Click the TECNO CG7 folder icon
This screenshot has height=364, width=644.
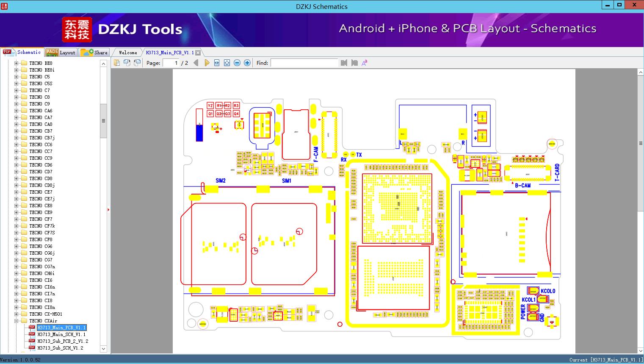[24, 260]
